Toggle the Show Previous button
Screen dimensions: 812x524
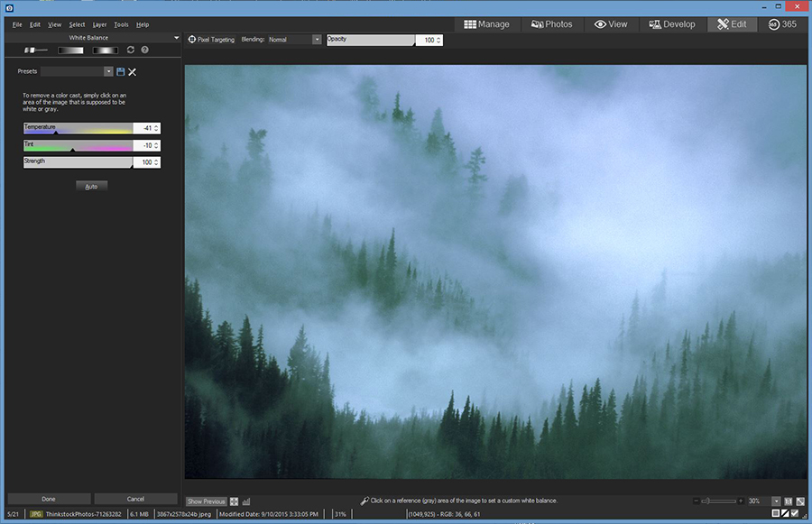click(207, 501)
